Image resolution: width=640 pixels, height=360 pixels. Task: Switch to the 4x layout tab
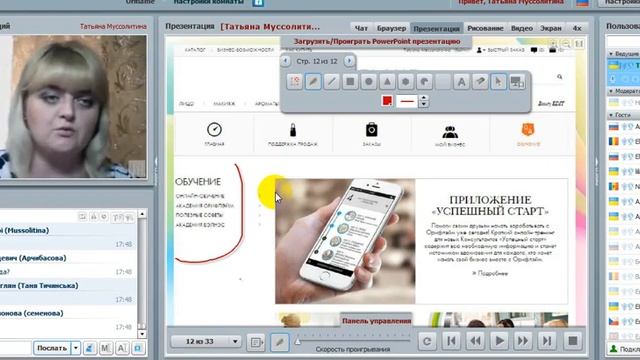(x=577, y=28)
